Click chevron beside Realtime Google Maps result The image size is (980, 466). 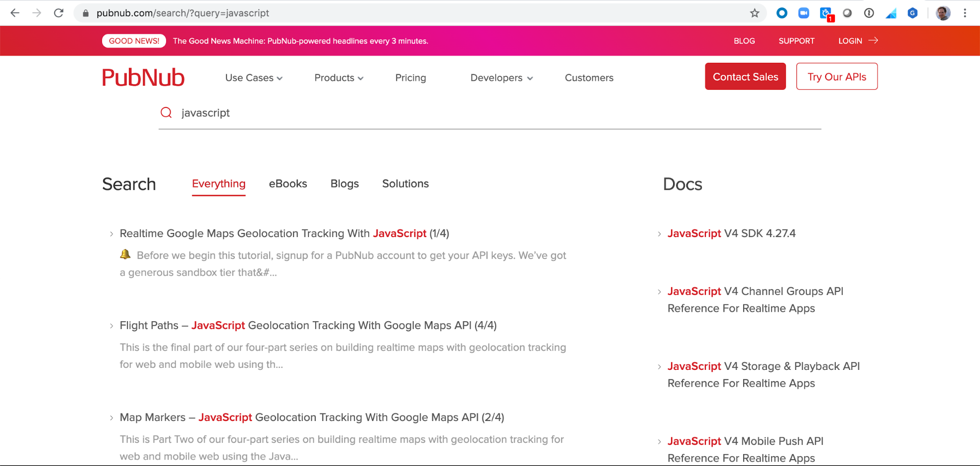[x=112, y=234]
